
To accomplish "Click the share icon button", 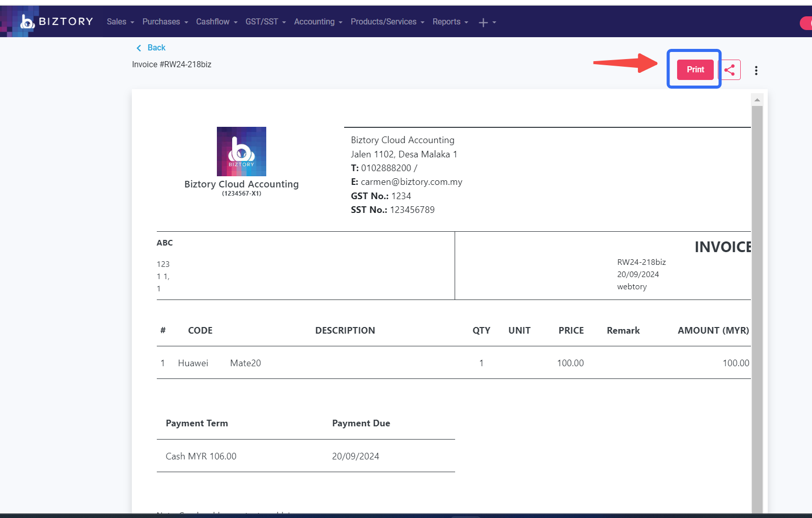I will pos(730,70).
